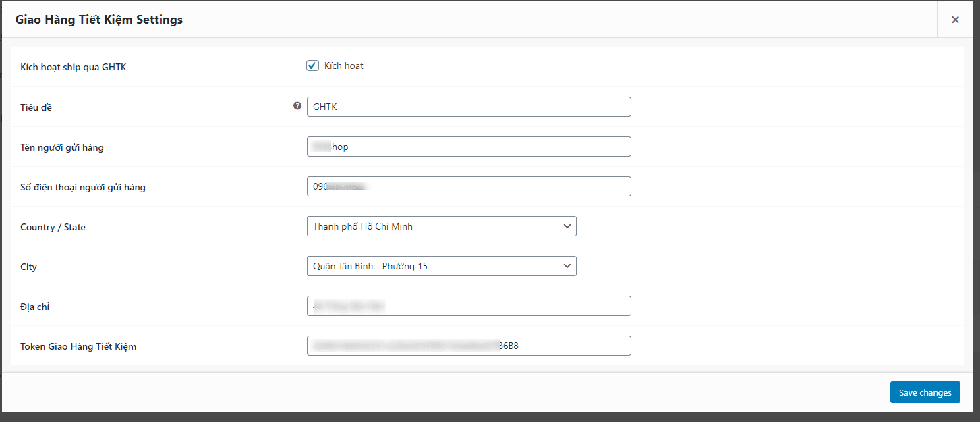The image size is (980, 422).
Task: Click the Token Giao Hàng Tiết Kiệm label
Action: pos(78,346)
